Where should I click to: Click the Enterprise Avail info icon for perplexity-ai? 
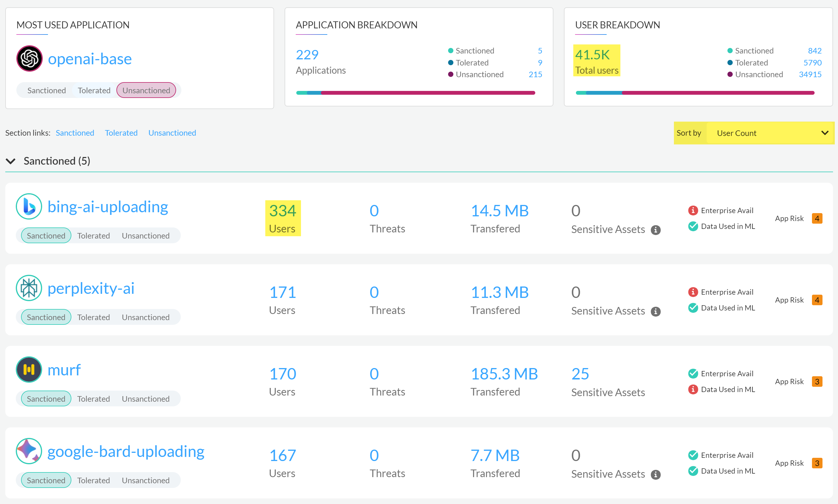coord(693,292)
